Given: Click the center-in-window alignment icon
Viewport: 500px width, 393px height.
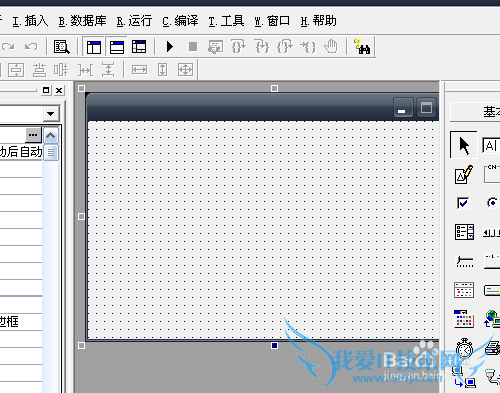Looking at the screenshot, I should click(x=16, y=70).
